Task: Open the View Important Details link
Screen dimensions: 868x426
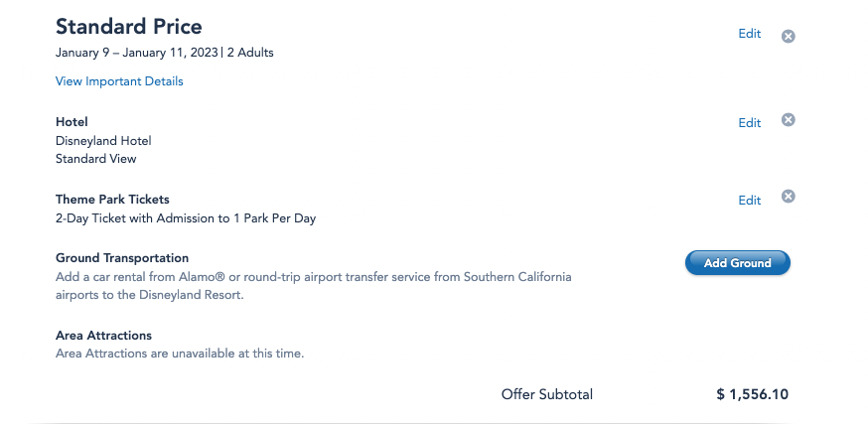Action: pyautogui.click(x=119, y=81)
